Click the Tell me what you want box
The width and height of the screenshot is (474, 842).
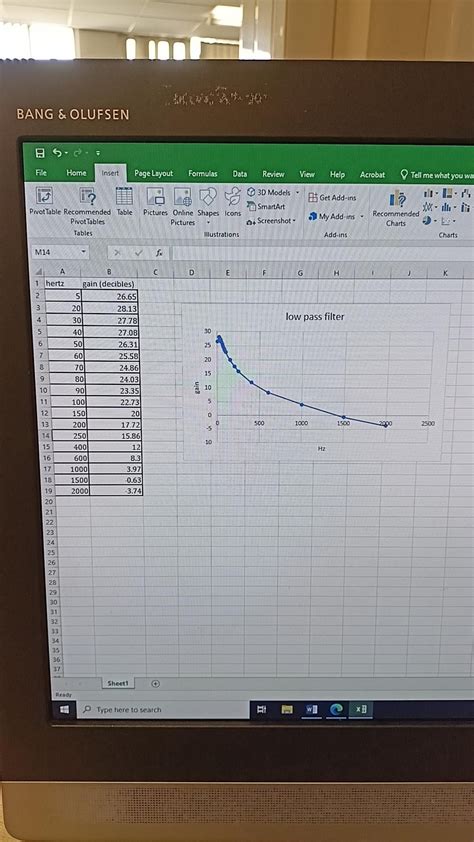[x=437, y=175]
